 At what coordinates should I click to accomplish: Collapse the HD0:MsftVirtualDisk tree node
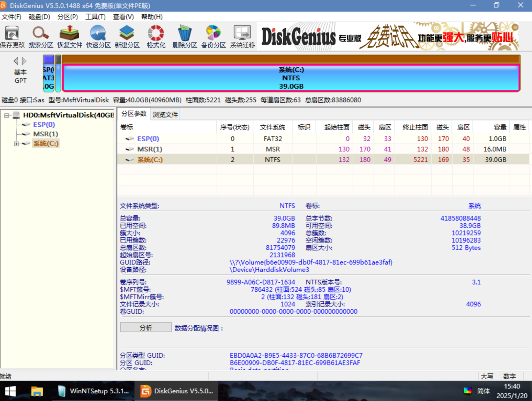point(7,115)
